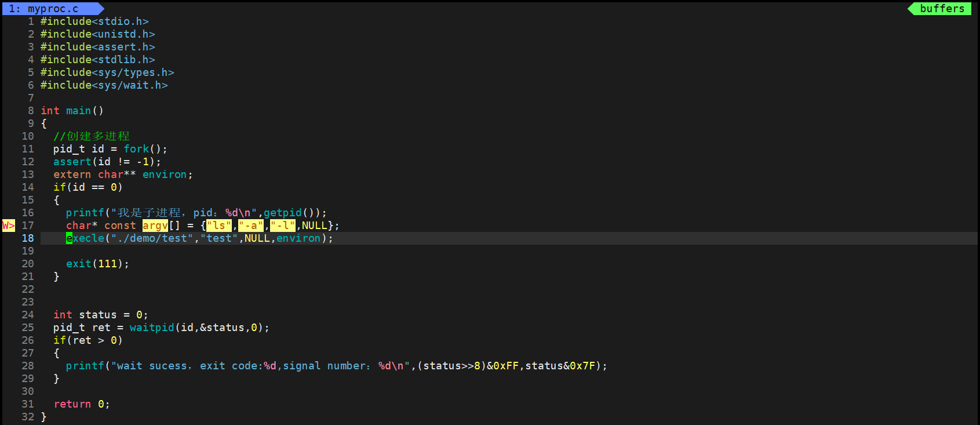The height and width of the screenshot is (425, 980).
Task: Click the if(ret > 0) condition
Action: [88, 340]
